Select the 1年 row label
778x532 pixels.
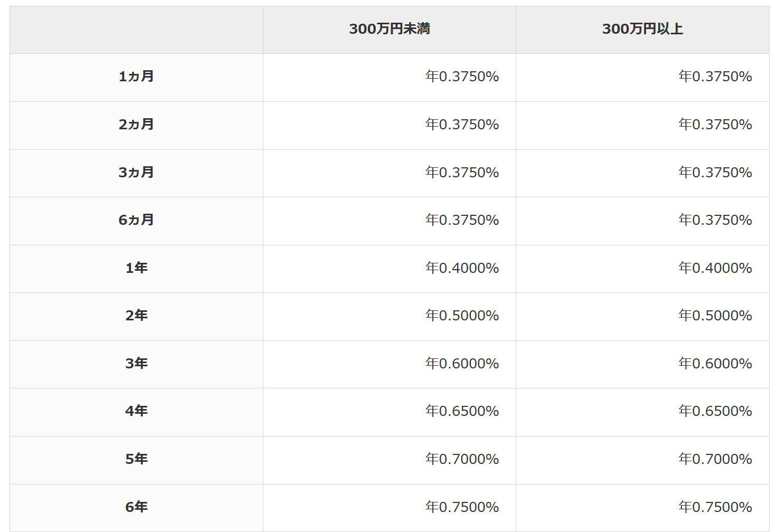[136, 268]
